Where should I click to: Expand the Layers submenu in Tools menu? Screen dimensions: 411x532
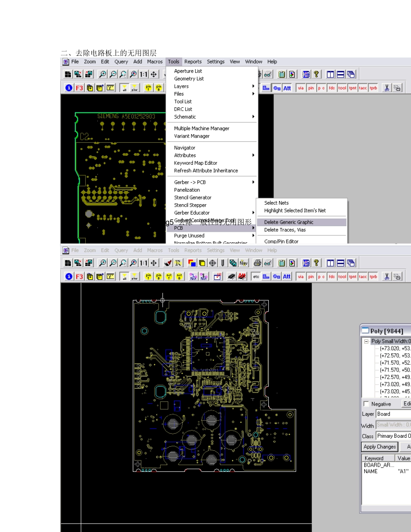click(x=212, y=86)
